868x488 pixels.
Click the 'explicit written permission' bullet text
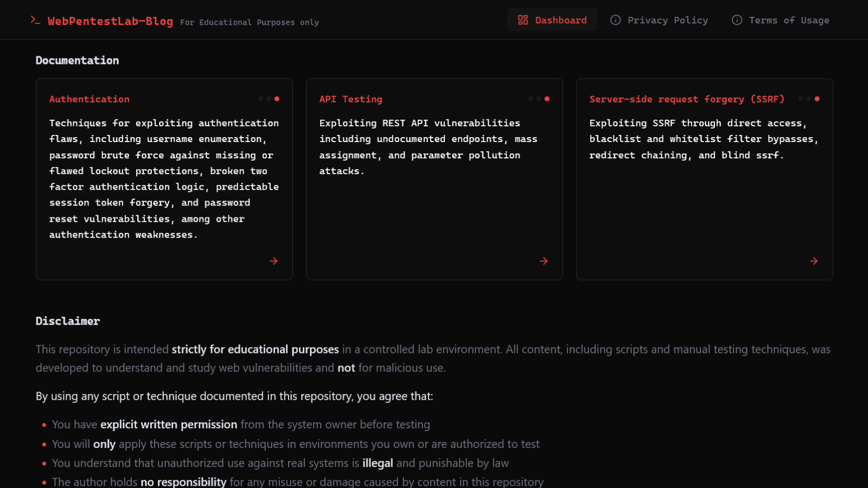pyautogui.click(x=169, y=425)
